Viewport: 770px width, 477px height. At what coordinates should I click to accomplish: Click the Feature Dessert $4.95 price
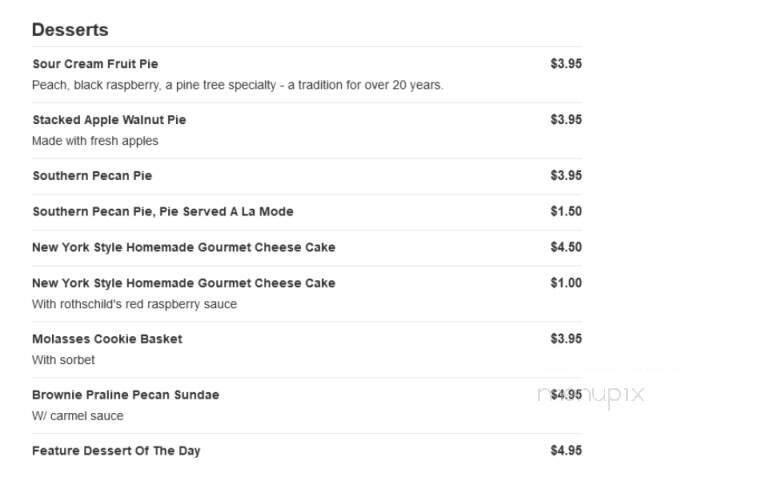click(x=566, y=450)
